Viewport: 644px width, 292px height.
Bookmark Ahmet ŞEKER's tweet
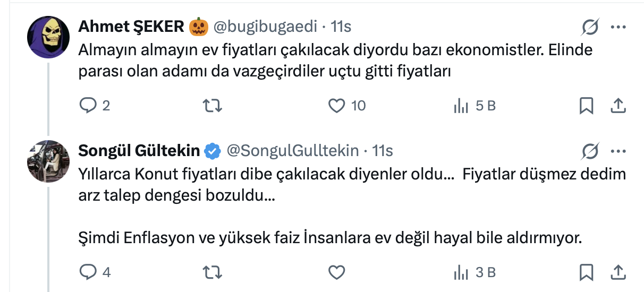586,106
